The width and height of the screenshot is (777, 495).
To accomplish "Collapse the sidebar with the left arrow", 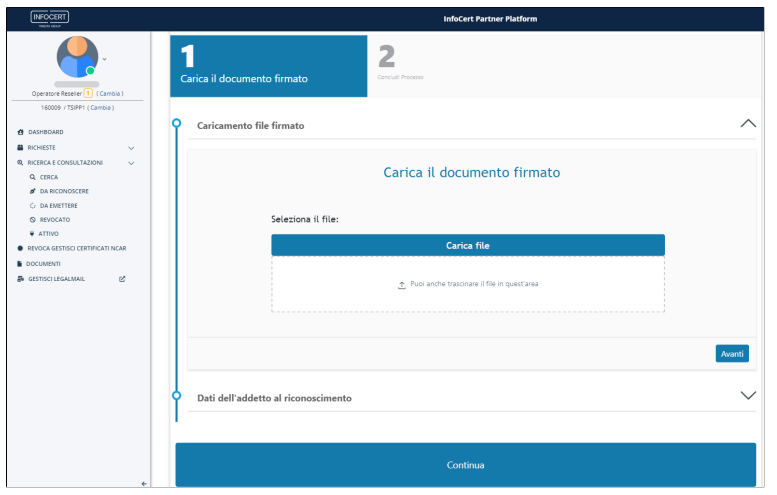I will coord(144,483).
